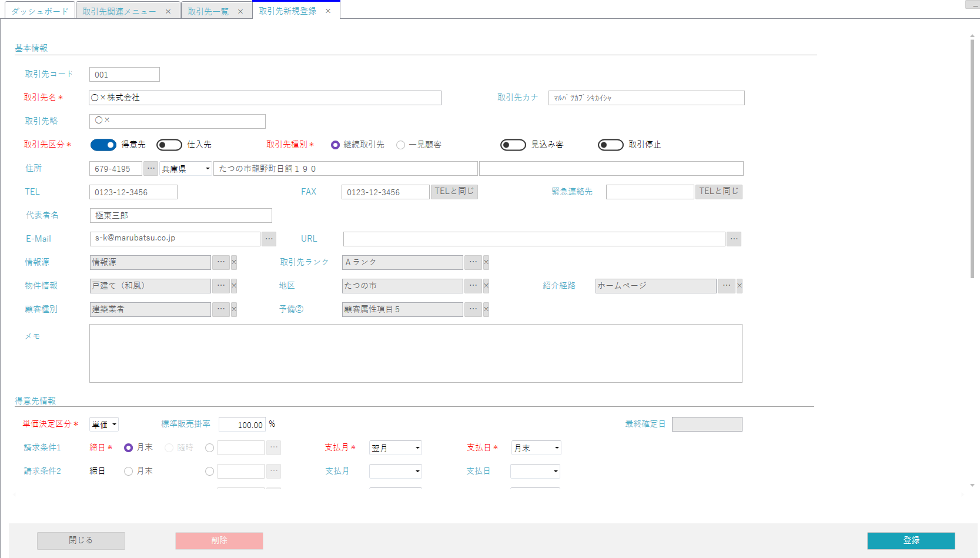Clear the 物件情報 field with X
Viewport: 980px width, 558px height.
234,286
